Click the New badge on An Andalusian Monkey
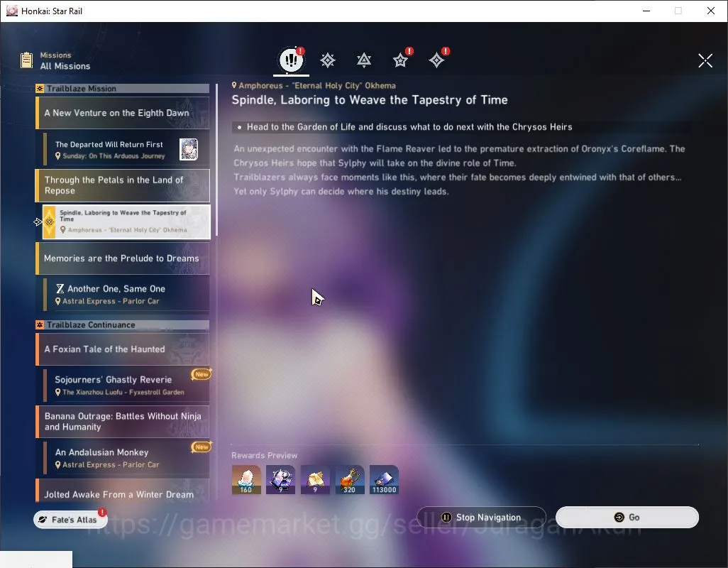This screenshot has width=728, height=568. click(x=201, y=447)
